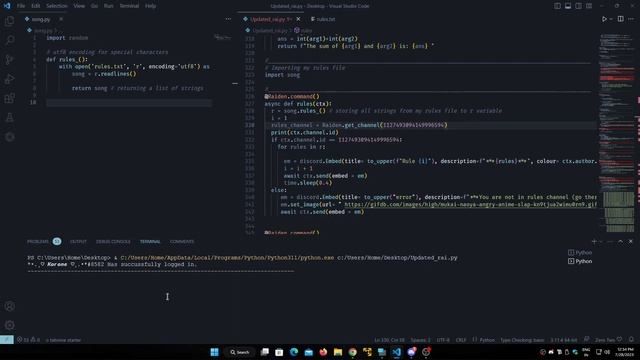Image resolution: width=640 pixels, height=360 pixels.
Task: Switch to the Comments panel tab
Action: pyautogui.click(x=182, y=242)
